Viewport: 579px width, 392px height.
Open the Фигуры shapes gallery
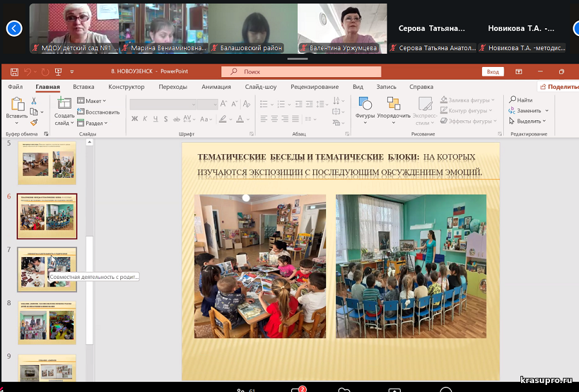tap(365, 104)
